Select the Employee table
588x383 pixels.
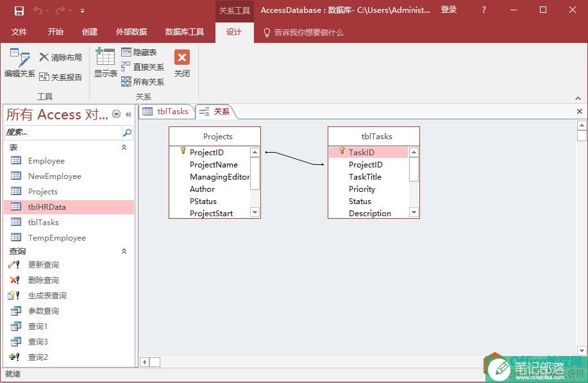click(69, 161)
